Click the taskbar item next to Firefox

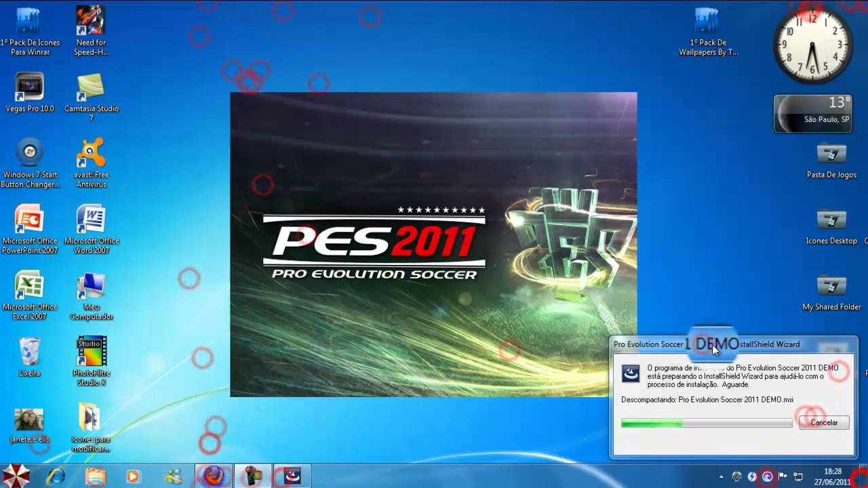(253, 476)
